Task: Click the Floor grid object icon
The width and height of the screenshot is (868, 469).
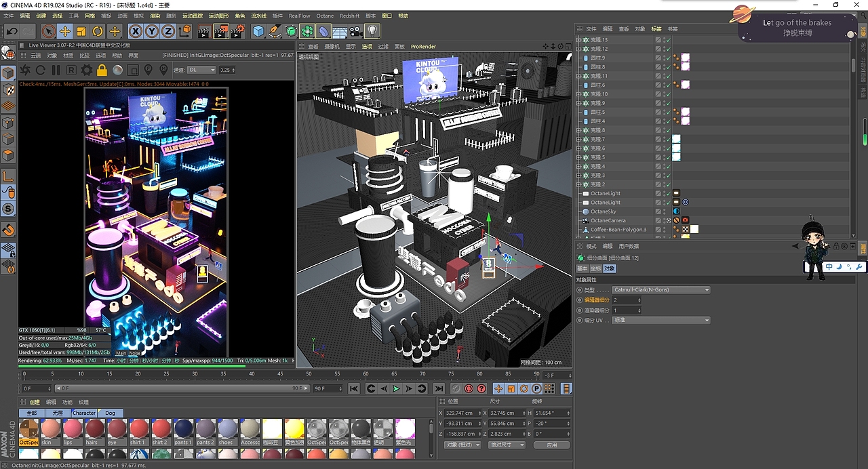Action: (340, 31)
